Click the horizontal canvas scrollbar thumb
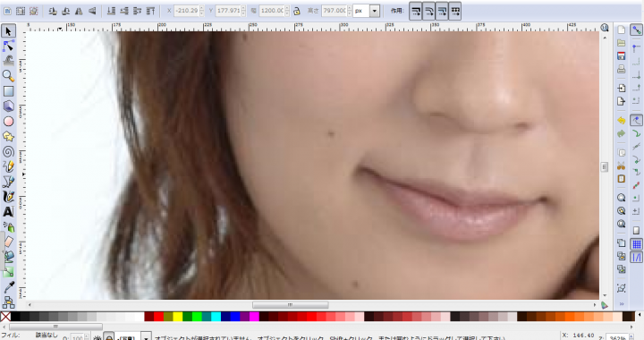Screen dimensions: 644x340 [290, 305]
